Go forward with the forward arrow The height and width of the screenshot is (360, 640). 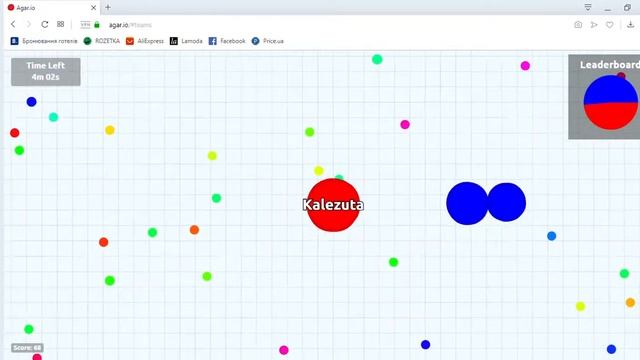click(x=29, y=24)
